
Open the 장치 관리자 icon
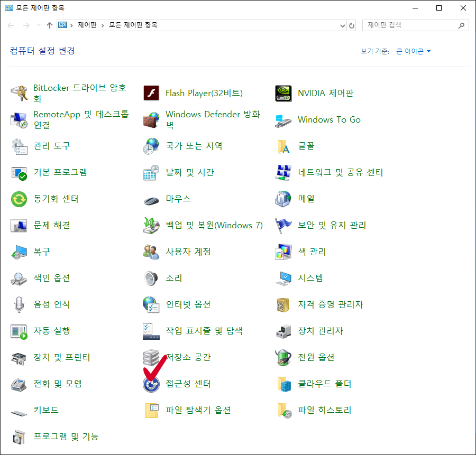click(x=283, y=331)
